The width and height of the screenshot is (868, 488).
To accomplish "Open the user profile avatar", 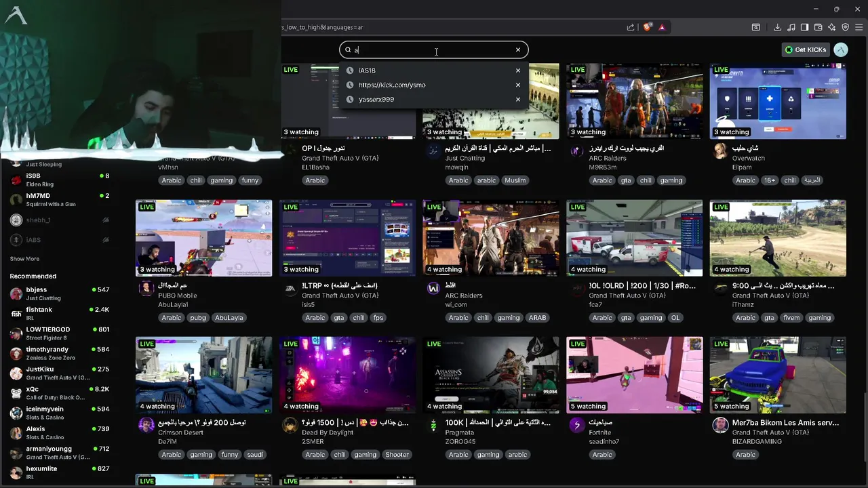I will [x=841, y=49].
